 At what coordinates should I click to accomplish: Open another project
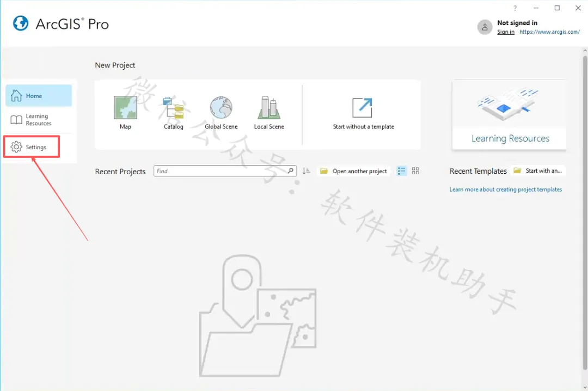[x=353, y=171]
